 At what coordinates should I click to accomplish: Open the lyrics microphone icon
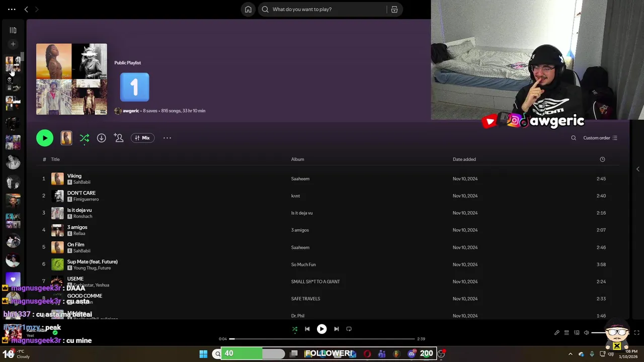click(557, 333)
